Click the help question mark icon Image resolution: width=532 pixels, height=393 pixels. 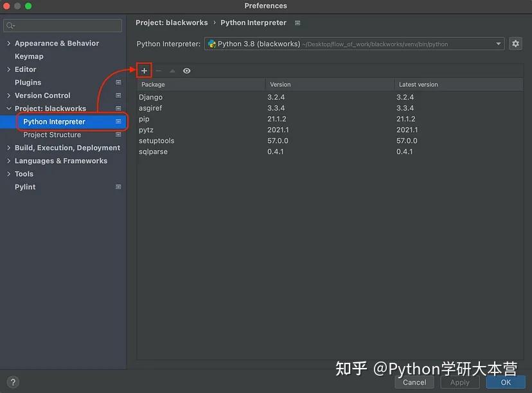coord(12,381)
